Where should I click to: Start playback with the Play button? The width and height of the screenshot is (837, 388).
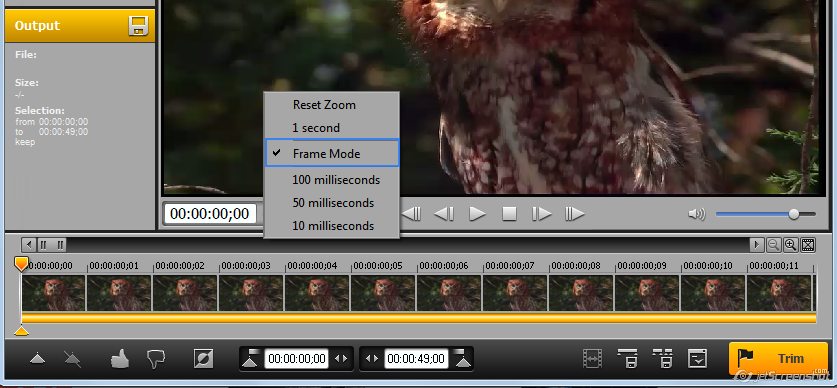pyautogui.click(x=477, y=214)
